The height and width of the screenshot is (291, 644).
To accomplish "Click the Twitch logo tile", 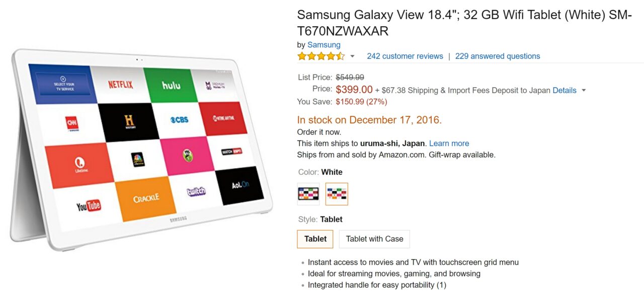I will point(195,191).
